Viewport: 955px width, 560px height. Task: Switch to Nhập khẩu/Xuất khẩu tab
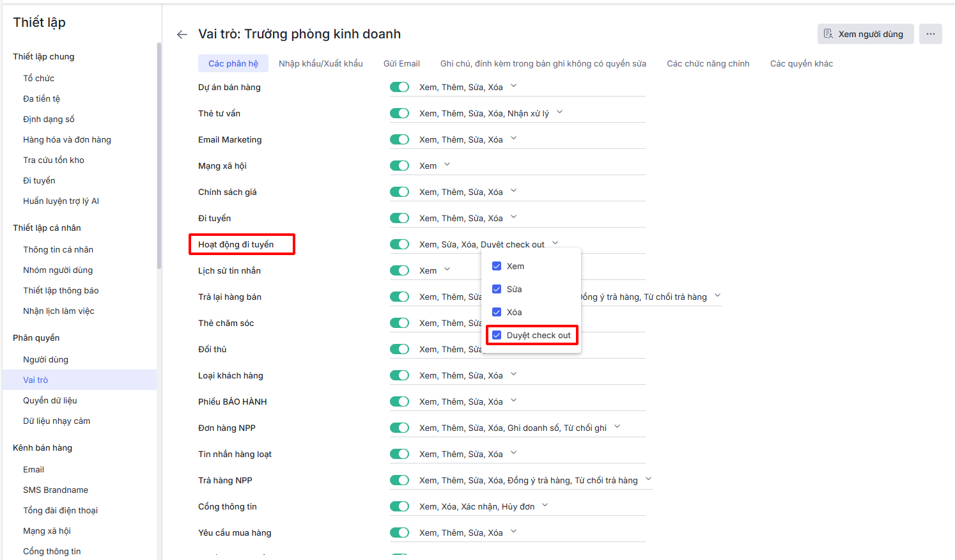pyautogui.click(x=320, y=63)
